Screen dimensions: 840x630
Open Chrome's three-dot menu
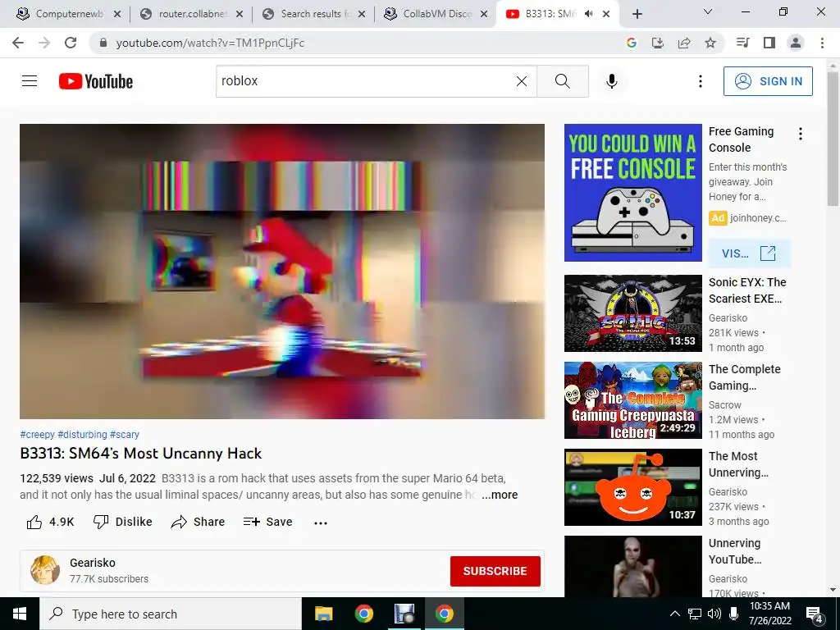pos(822,43)
